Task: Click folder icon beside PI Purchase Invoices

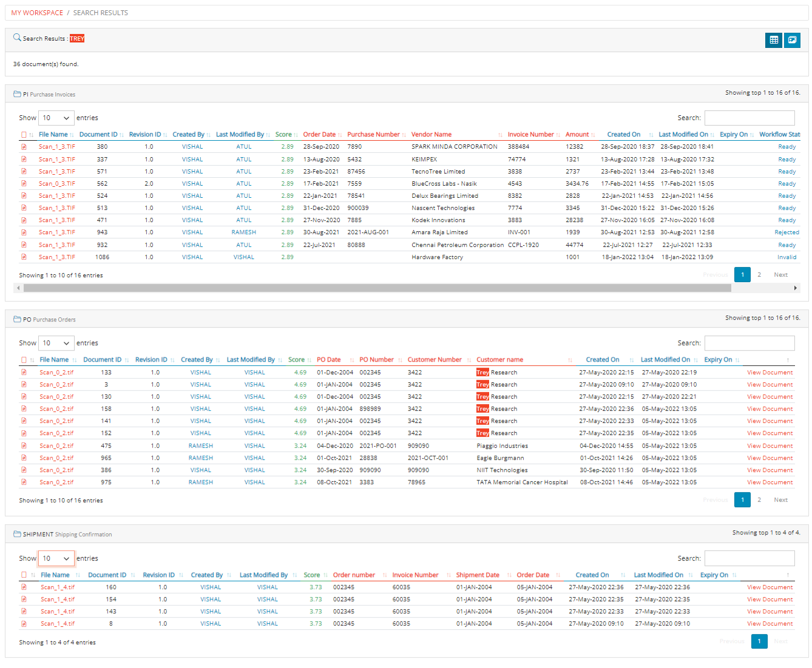Action: 17,94
